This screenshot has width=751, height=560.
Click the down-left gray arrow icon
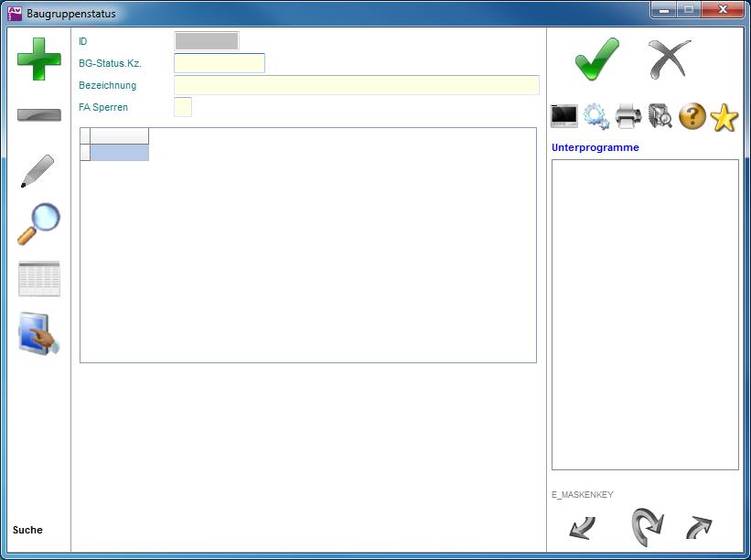(581, 527)
